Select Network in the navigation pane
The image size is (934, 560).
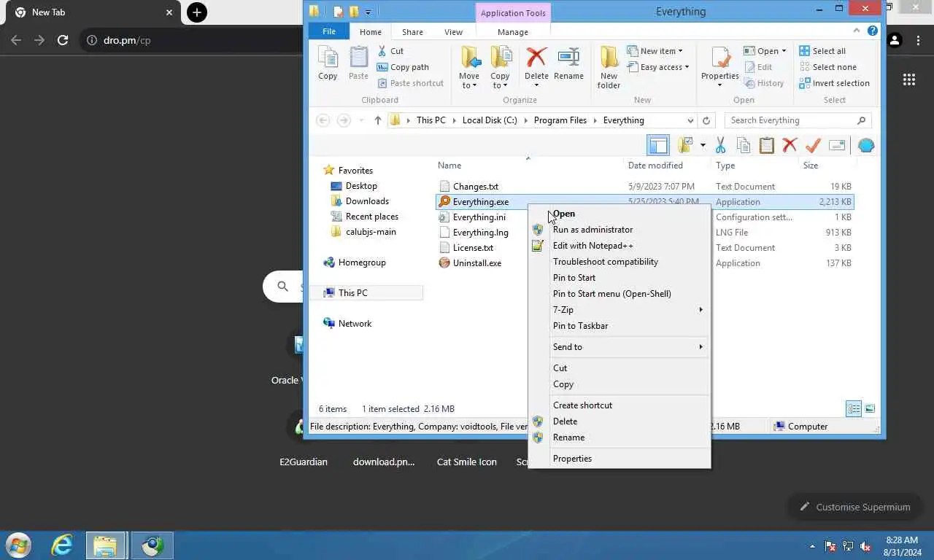tap(355, 324)
